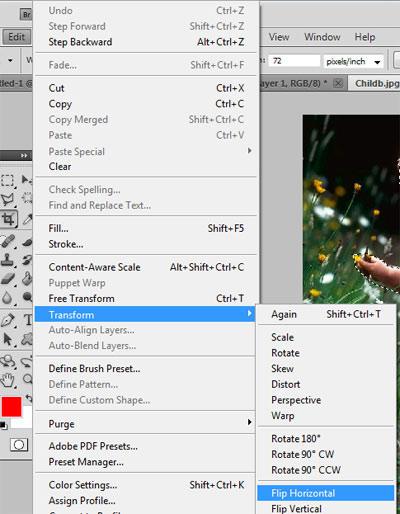Open the red foreground color picker
This screenshot has height=514, width=400.
click(11, 406)
